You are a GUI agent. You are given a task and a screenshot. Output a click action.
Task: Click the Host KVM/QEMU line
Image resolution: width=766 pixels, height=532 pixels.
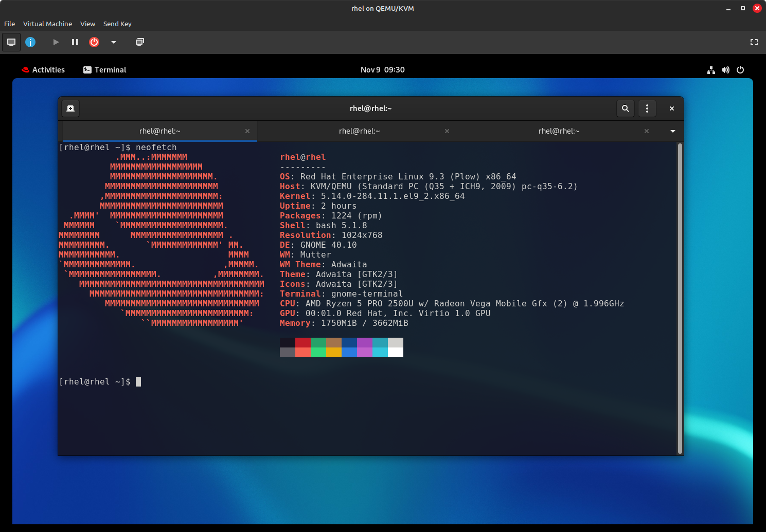point(429,187)
